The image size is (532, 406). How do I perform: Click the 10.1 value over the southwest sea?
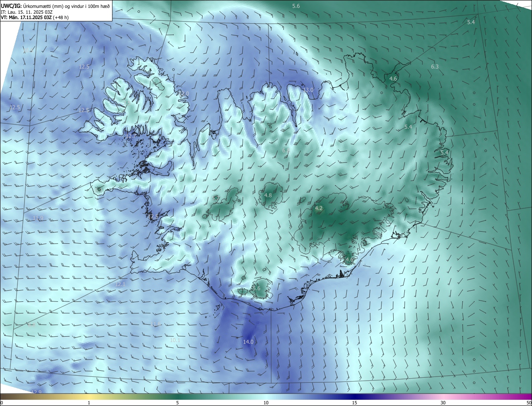(175, 340)
